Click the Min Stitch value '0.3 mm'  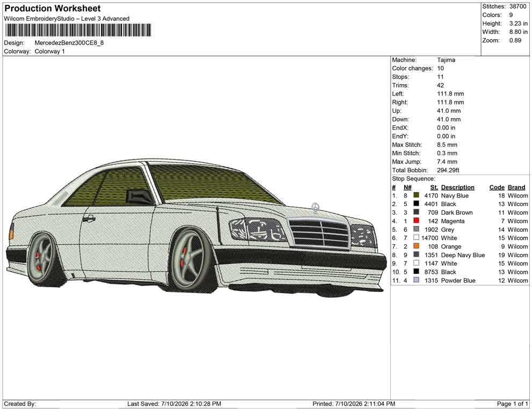[447, 153]
